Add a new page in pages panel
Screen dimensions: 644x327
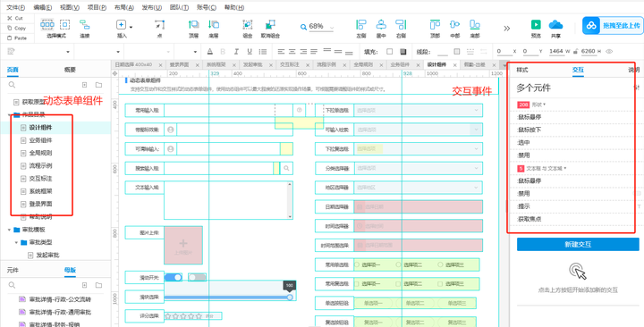point(85,85)
